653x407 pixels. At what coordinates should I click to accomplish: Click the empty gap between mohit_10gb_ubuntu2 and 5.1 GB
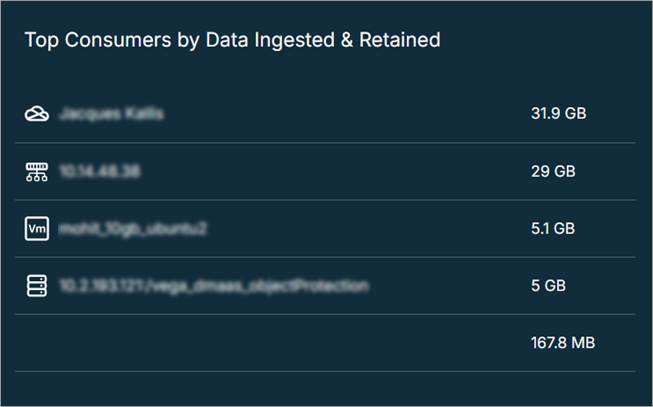click(x=370, y=228)
